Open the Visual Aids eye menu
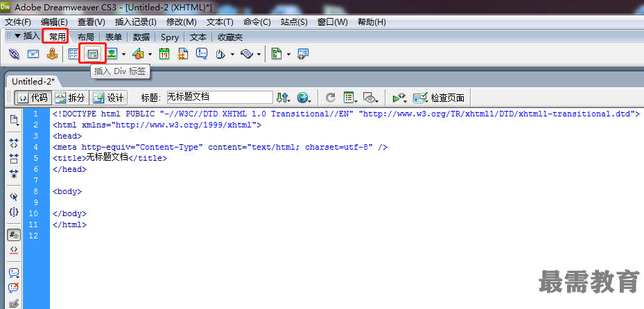Image resolution: width=644 pixels, height=309 pixels. [371, 98]
